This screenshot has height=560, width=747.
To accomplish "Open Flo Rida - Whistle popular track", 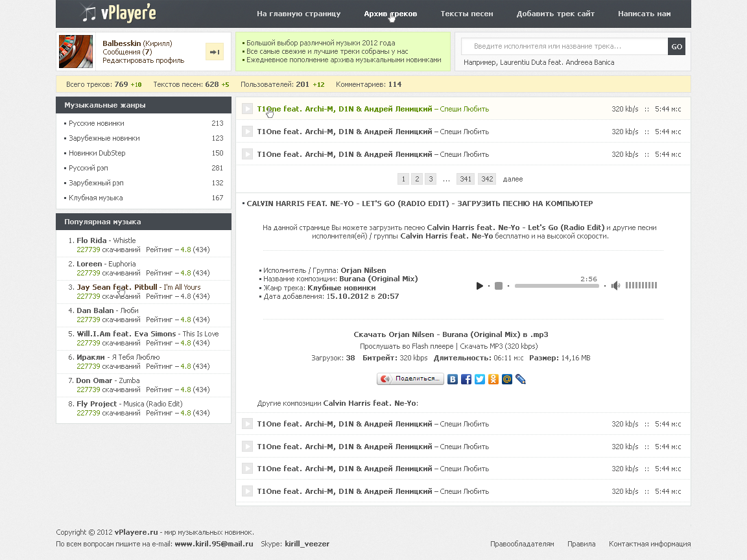I will click(x=106, y=240).
